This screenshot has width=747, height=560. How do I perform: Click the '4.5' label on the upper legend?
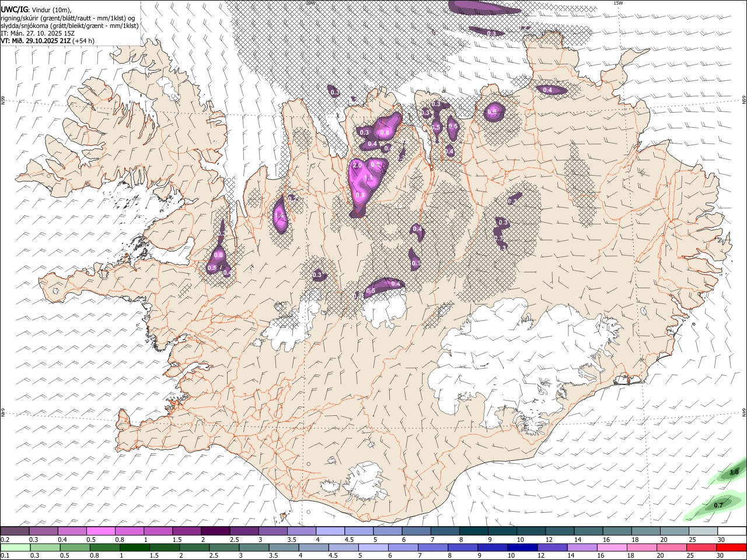point(349,539)
